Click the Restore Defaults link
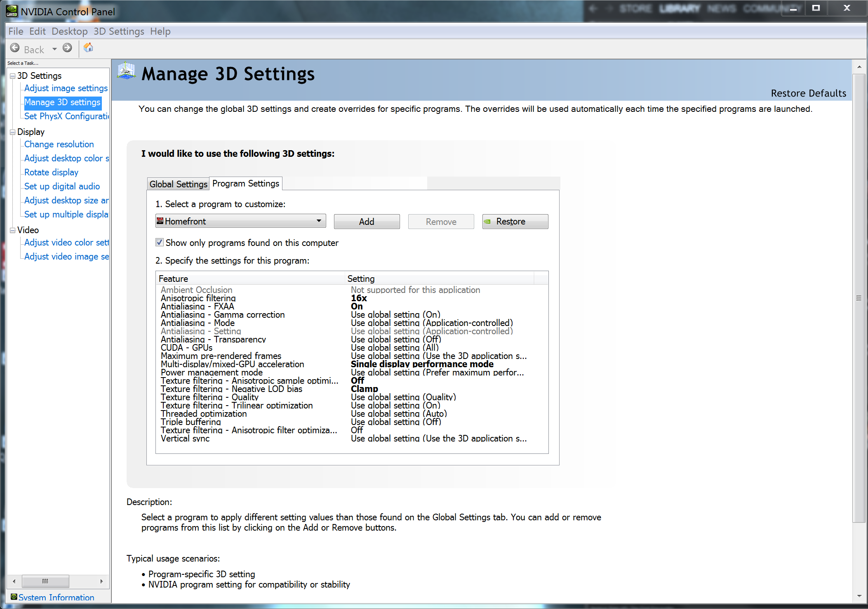 point(808,93)
